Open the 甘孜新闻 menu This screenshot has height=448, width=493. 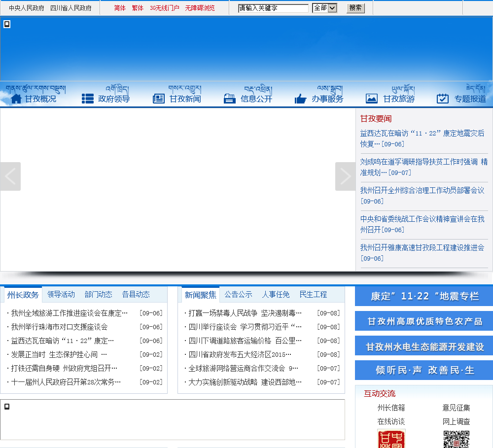[185, 99]
